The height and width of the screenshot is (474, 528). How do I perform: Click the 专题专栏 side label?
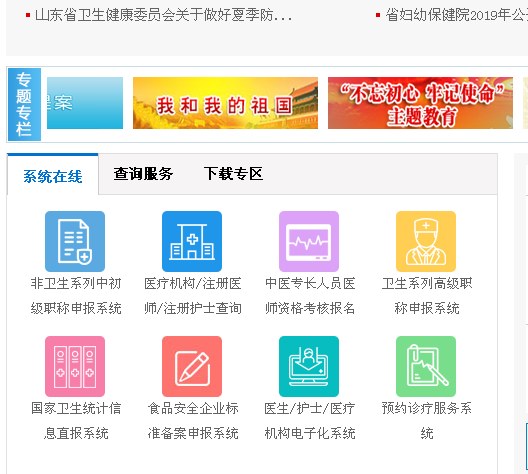point(24,104)
